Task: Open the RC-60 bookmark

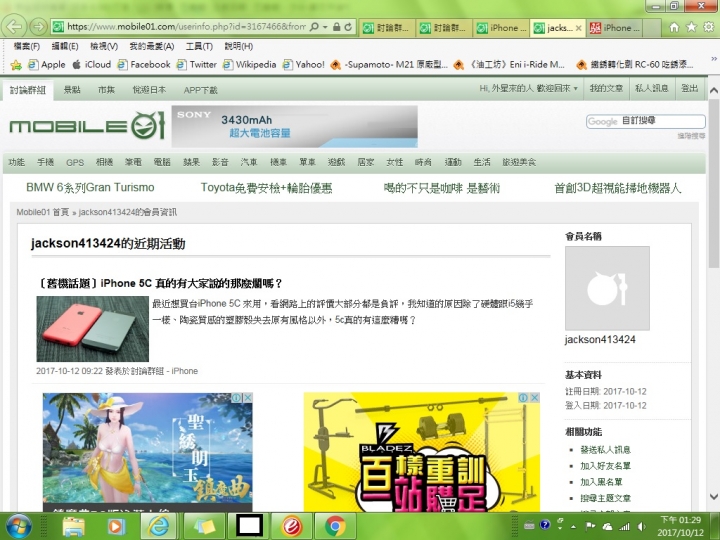Action: pos(635,65)
